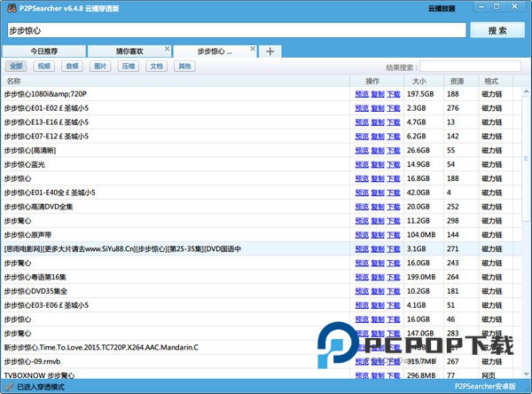Sort by the 名称 column header

click(x=176, y=81)
